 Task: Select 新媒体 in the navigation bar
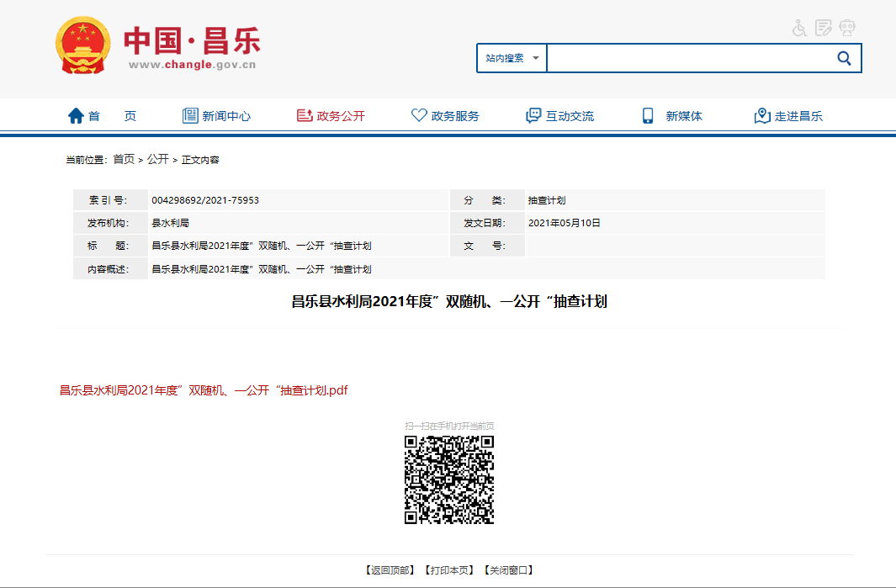click(x=672, y=116)
